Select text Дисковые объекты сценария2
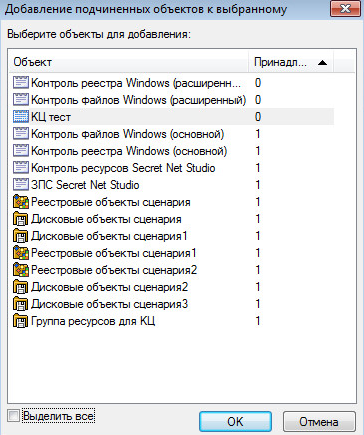Image resolution: width=364 pixels, height=435 pixels. 109,287
